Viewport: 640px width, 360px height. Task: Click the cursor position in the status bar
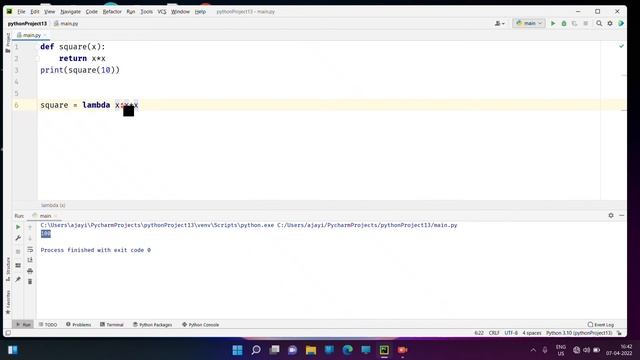(479, 333)
